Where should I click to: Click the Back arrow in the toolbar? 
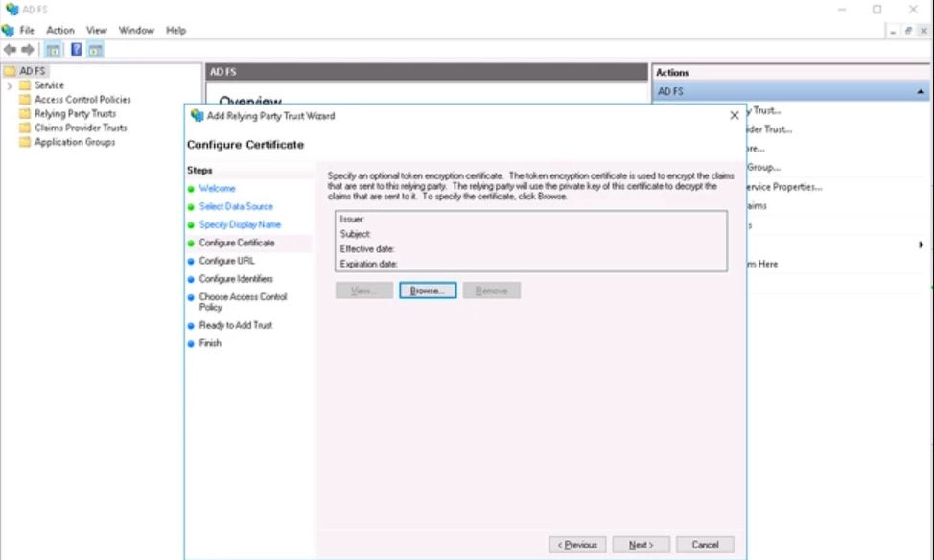[11, 50]
